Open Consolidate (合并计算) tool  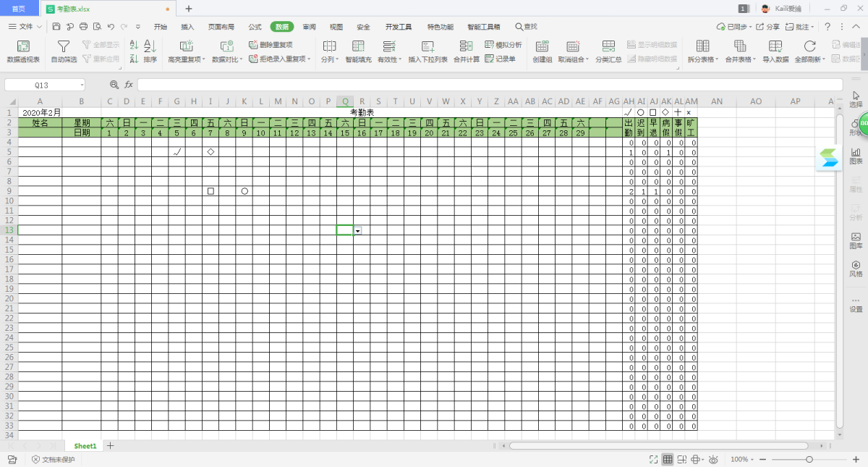466,46
